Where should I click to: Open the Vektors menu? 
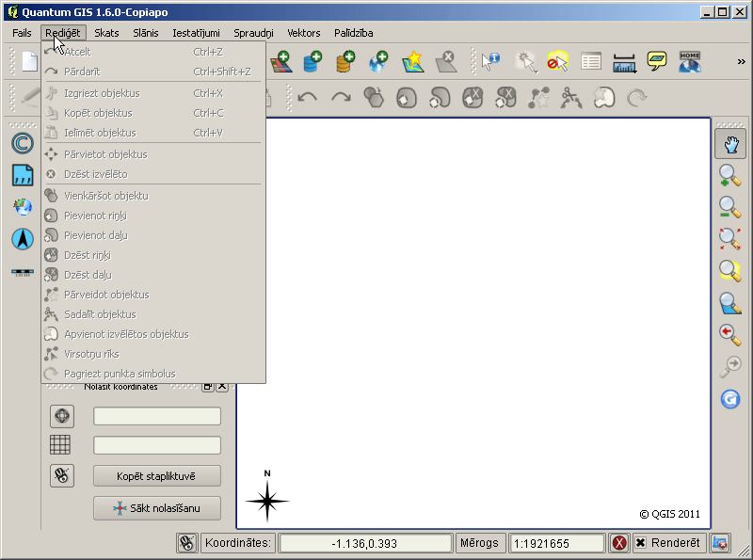[303, 33]
